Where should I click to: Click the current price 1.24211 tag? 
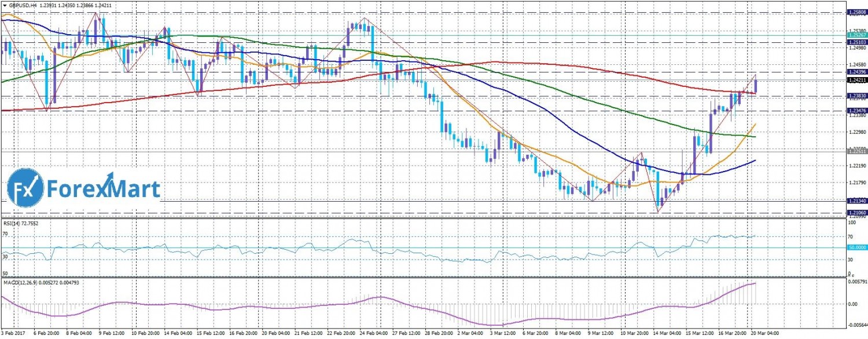(x=856, y=80)
